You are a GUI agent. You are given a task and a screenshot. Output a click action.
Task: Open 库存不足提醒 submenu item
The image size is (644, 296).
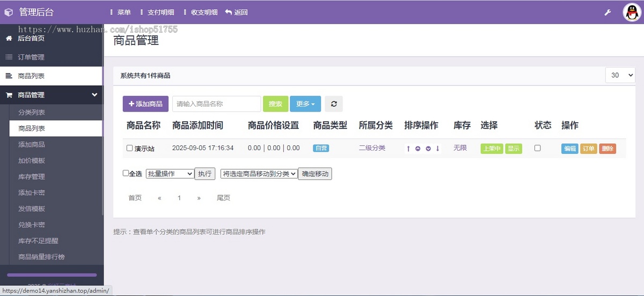[38, 241]
